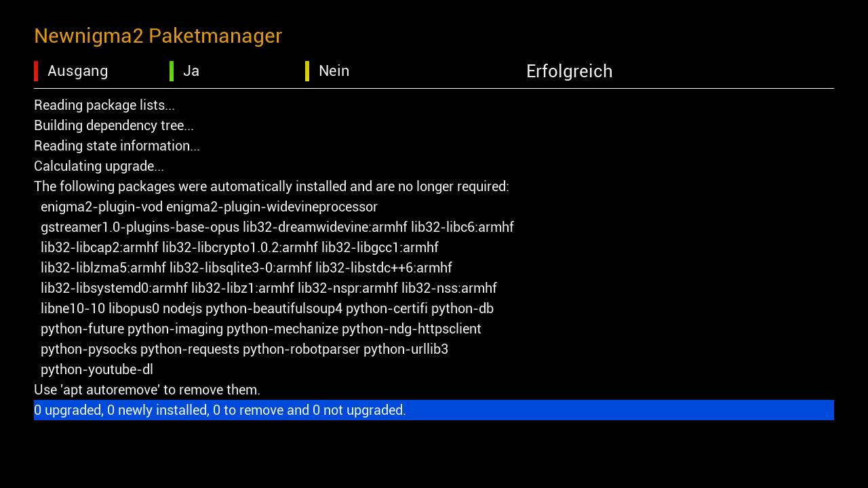Click the gstreamer1.0-plugins-base-opus package line
The height and width of the screenshot is (488, 868).
pyautogui.click(x=277, y=227)
